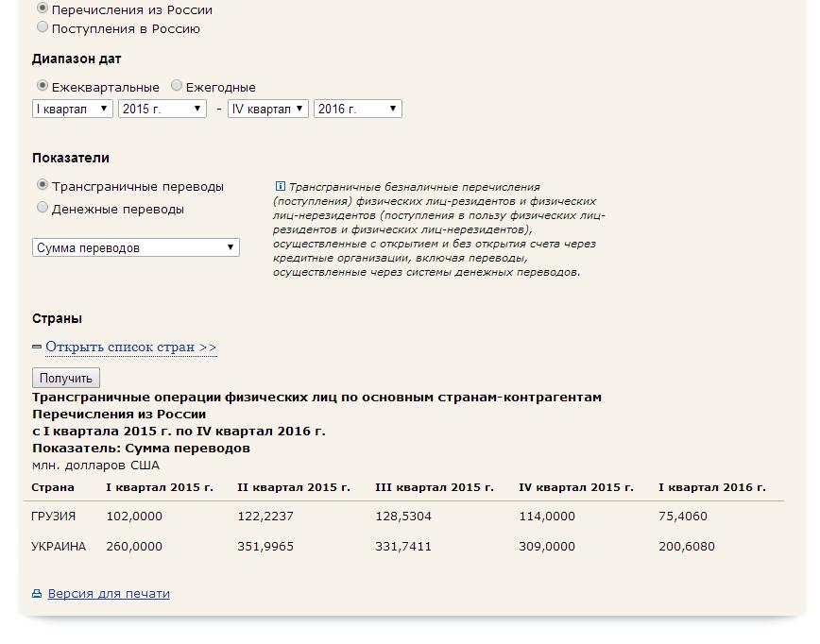Click the 'Страны' section heading

pos(57,319)
